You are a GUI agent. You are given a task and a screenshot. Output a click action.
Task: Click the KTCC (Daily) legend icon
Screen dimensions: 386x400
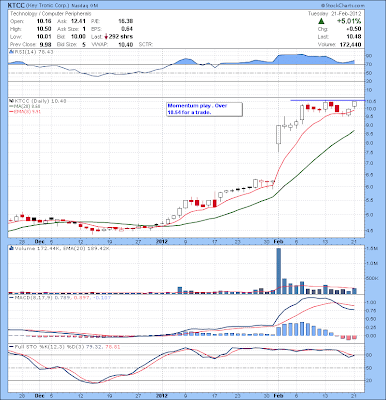coord(11,101)
